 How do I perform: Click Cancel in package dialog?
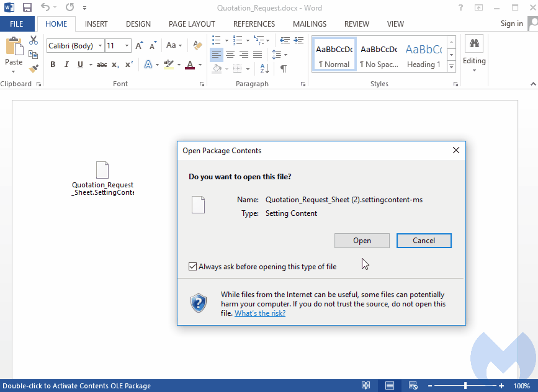tap(424, 241)
